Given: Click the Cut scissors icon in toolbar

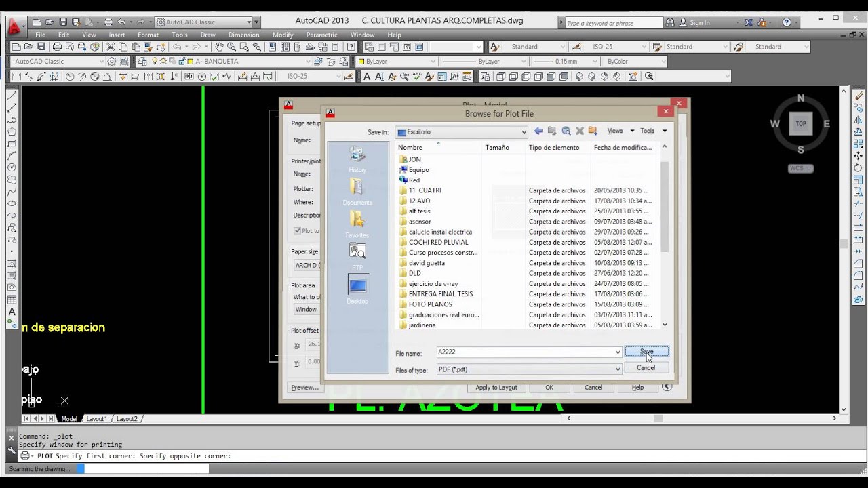Looking at the screenshot, I should (x=111, y=47).
